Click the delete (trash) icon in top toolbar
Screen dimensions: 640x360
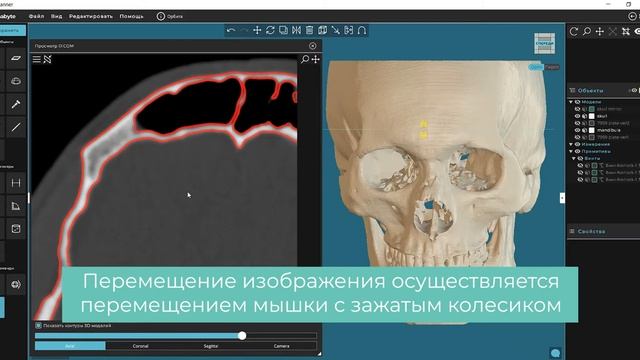pos(309,30)
